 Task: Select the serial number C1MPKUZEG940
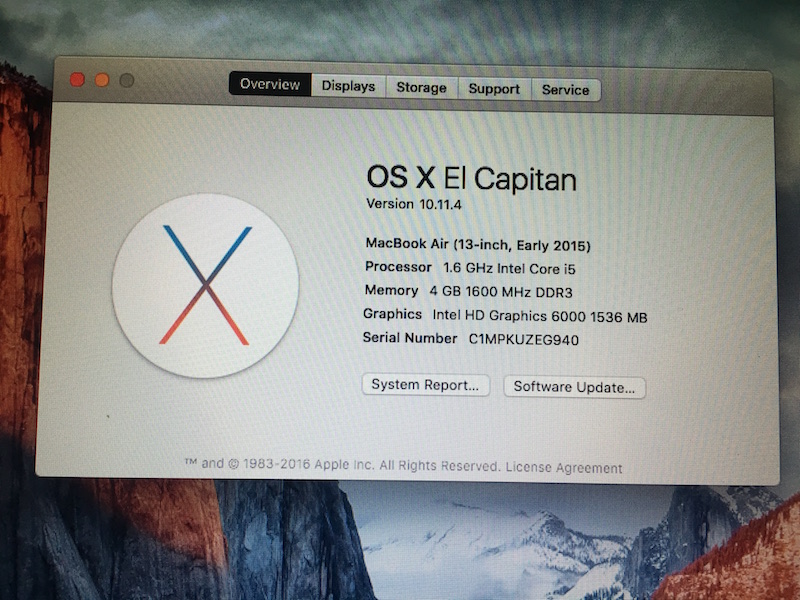coord(523,340)
